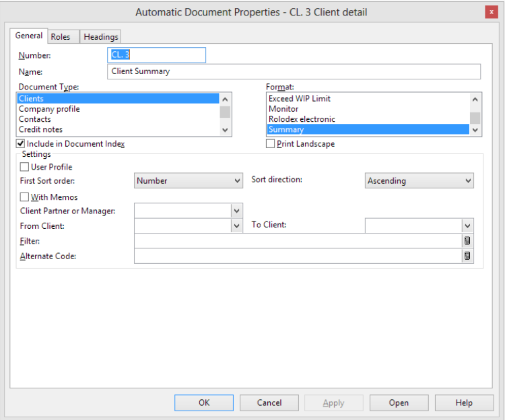Expand Client Partner or Manager dropdown

click(236, 211)
